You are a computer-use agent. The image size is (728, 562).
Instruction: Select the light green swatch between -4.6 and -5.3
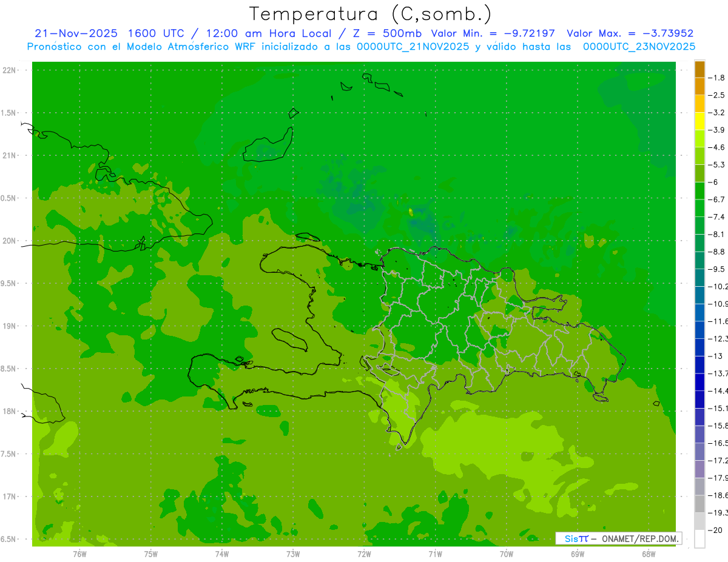click(x=699, y=156)
